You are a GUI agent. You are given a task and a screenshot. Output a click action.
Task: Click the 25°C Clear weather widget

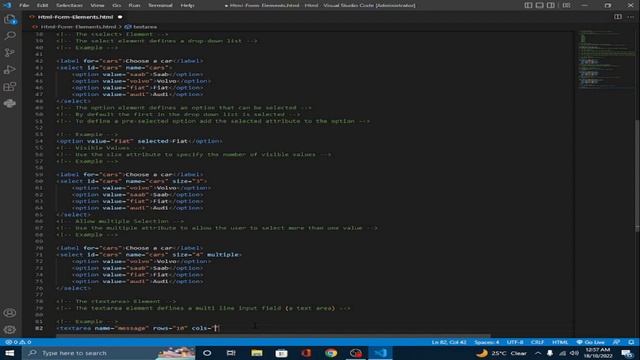coord(502,353)
